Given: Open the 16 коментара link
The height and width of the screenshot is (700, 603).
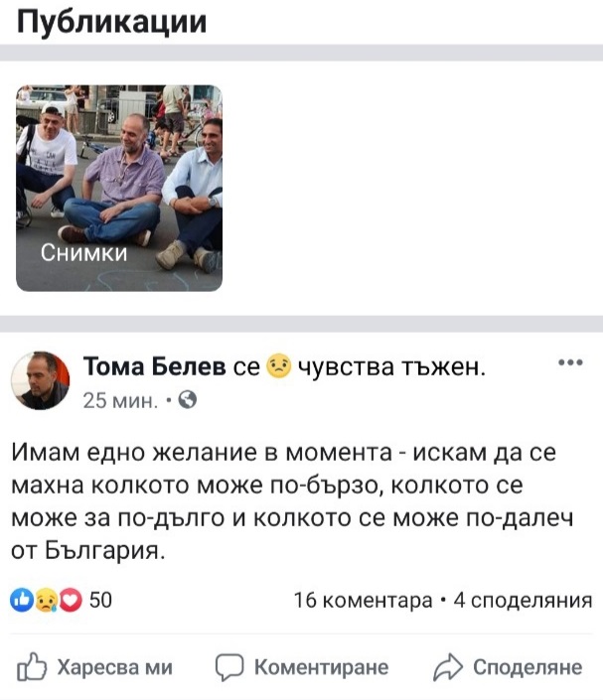Looking at the screenshot, I should 363,600.
